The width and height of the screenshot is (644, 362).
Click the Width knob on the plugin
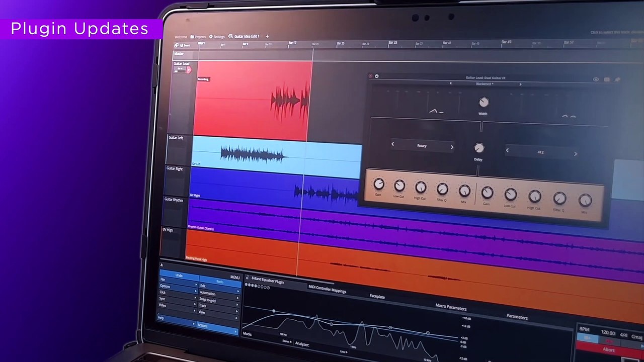pyautogui.click(x=483, y=103)
